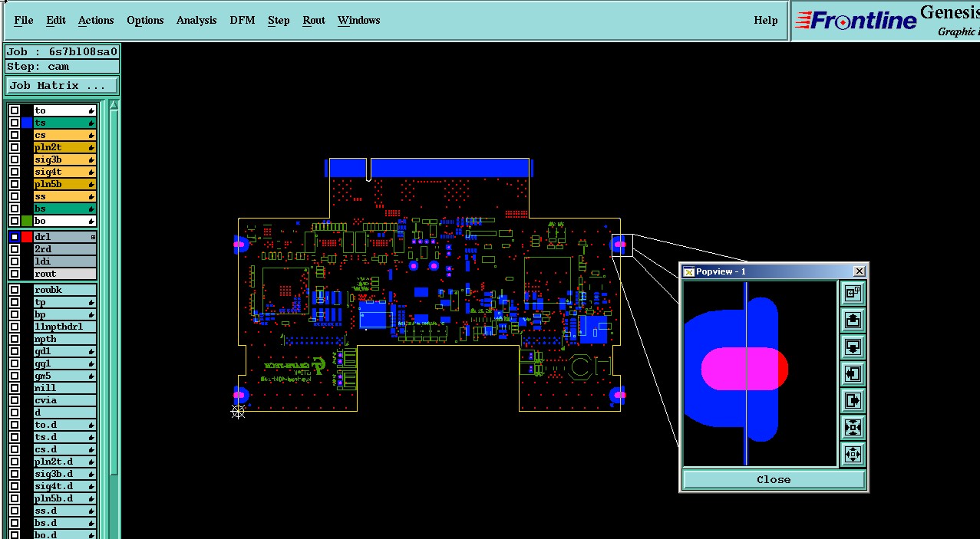Select the gg1 layer name
This screenshot has height=539, width=980.
[x=65, y=363]
